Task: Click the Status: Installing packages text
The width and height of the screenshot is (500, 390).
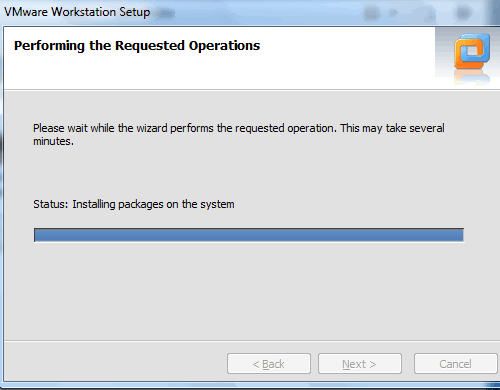Action: [x=134, y=204]
